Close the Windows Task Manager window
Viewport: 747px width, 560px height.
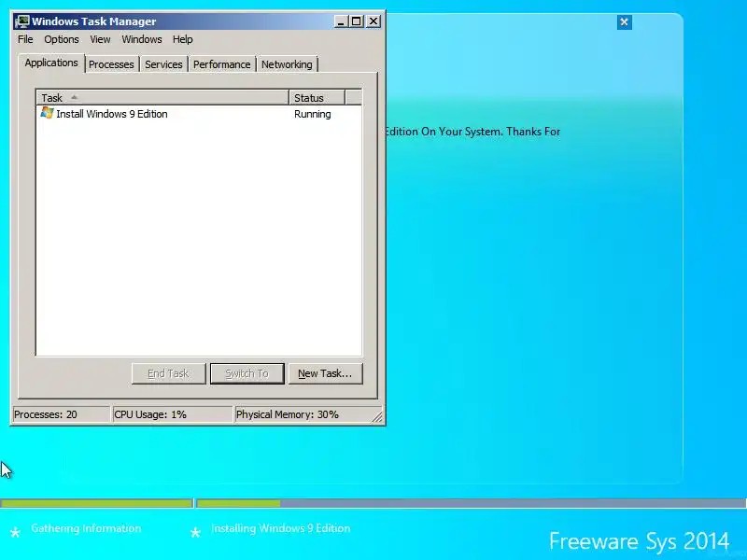point(373,21)
